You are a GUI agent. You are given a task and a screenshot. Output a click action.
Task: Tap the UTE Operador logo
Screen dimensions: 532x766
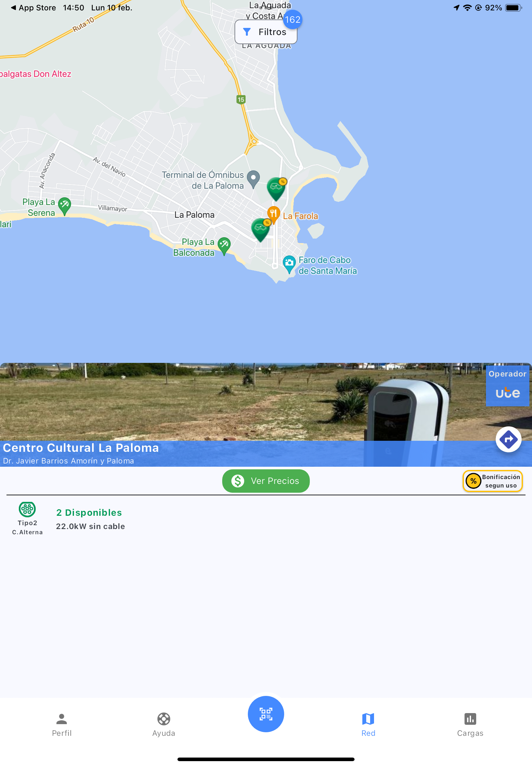[x=507, y=386]
